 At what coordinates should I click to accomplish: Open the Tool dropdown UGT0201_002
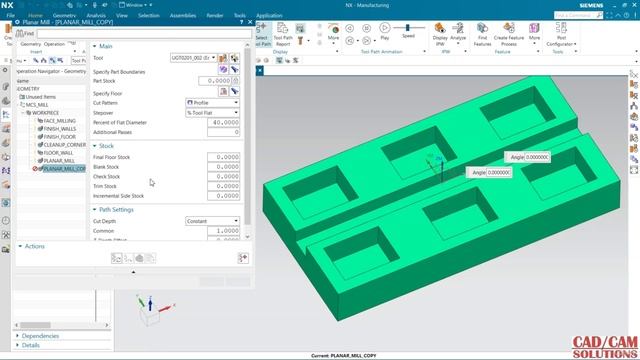[193, 58]
